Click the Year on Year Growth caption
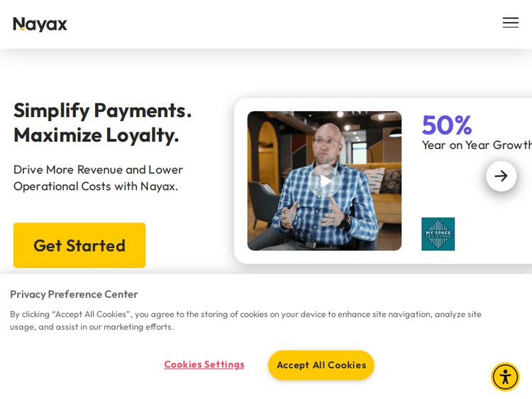532x399 pixels. 477,145
